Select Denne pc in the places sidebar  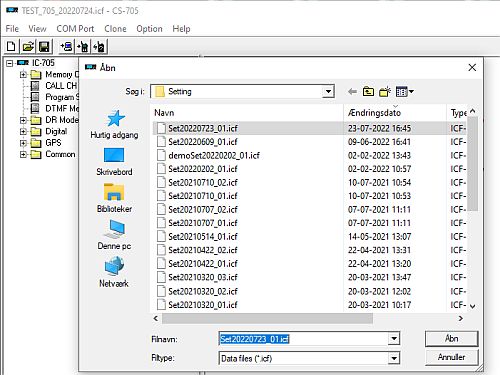point(114,235)
